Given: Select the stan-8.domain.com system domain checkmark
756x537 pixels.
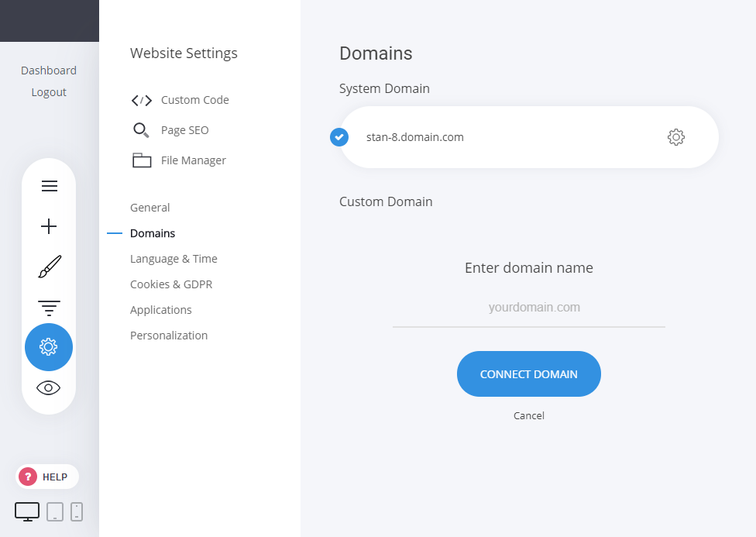Looking at the screenshot, I should point(339,137).
